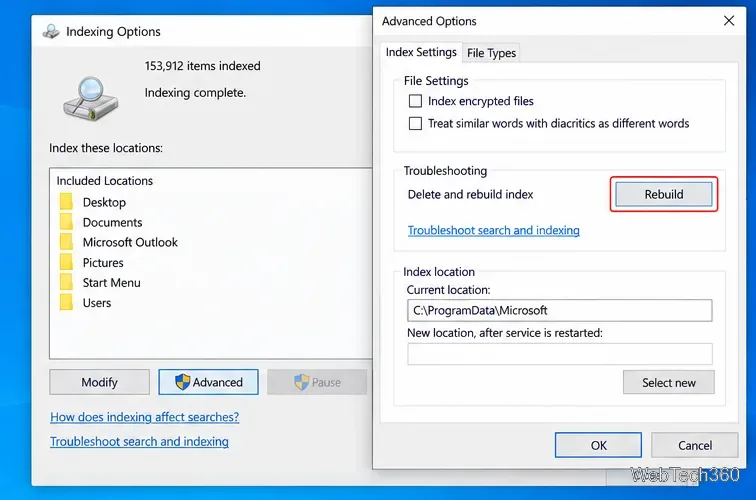The image size is (756, 500).
Task: Click the Users location name
Action: coord(97,303)
